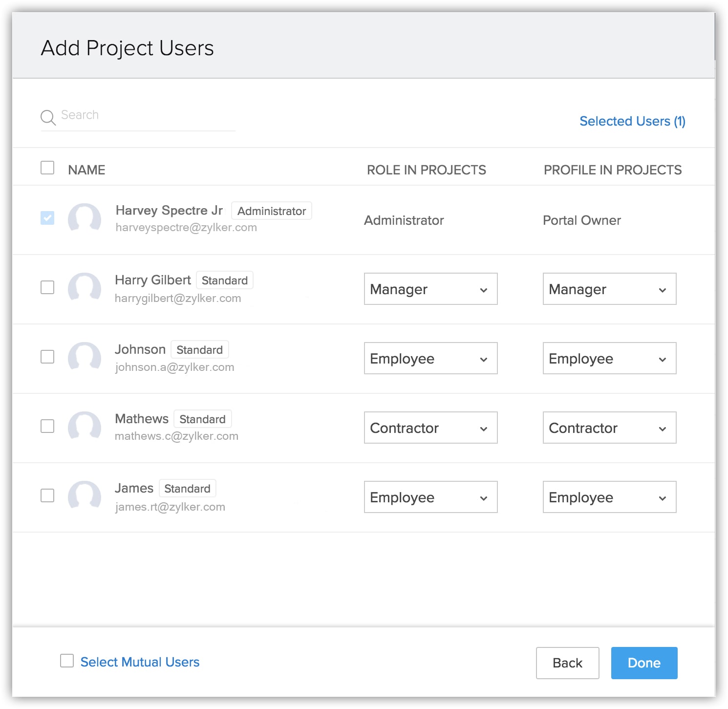The image size is (728, 709).
Task: Focus the Search input field
Action: [x=147, y=115]
